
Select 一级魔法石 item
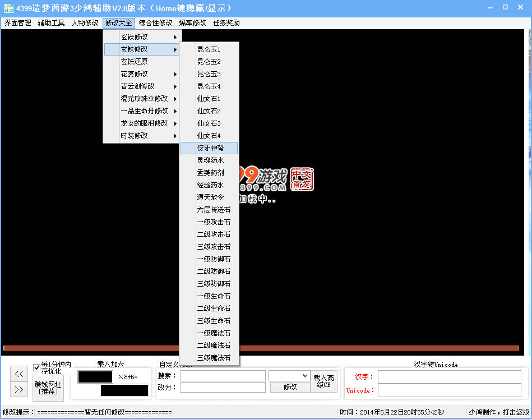click(209, 333)
